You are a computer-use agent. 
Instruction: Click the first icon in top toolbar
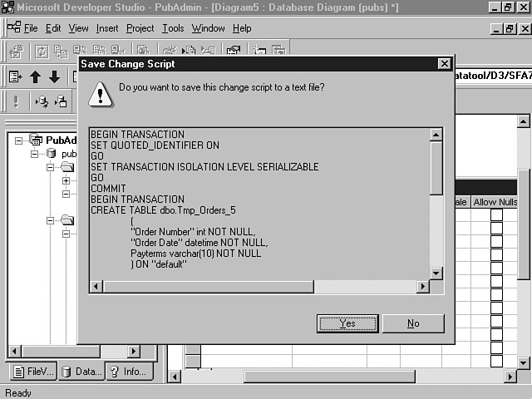coord(16,52)
